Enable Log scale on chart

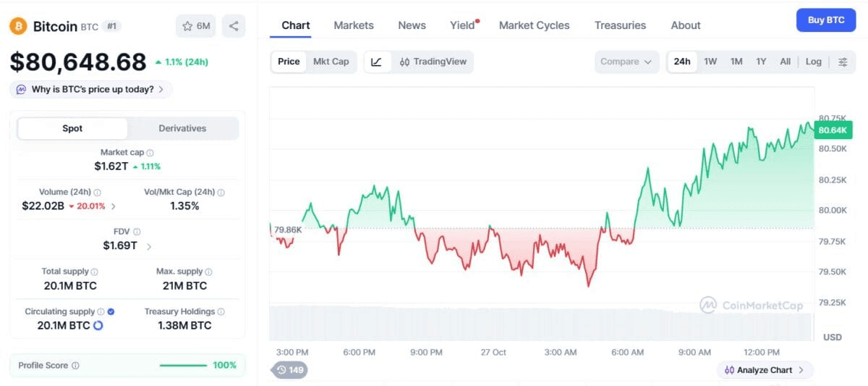[x=814, y=62]
